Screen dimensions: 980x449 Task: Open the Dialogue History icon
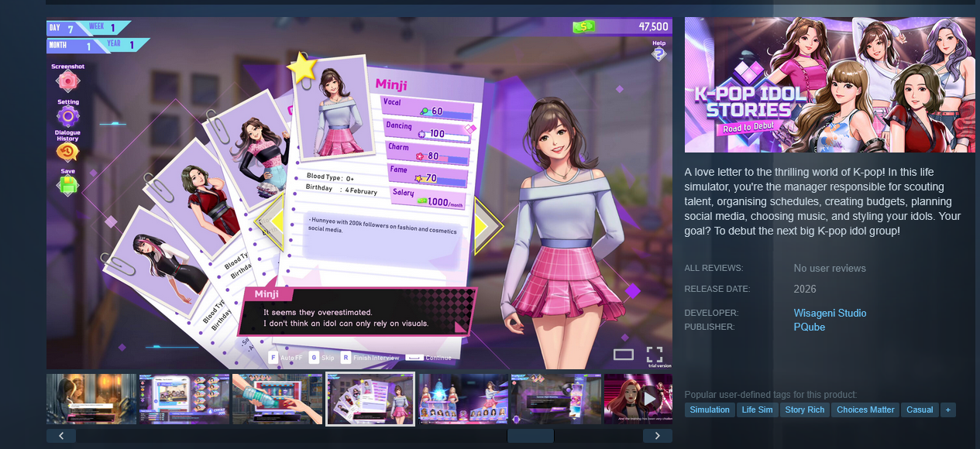(x=67, y=151)
